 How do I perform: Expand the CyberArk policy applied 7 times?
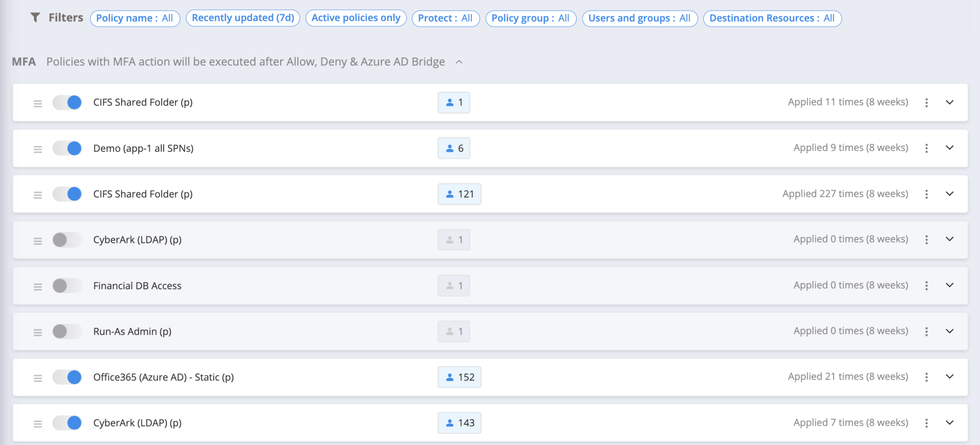[x=949, y=422]
